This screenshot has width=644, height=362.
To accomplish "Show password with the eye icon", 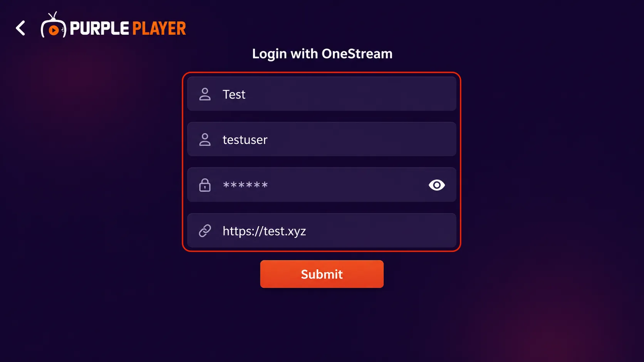I will click(437, 185).
